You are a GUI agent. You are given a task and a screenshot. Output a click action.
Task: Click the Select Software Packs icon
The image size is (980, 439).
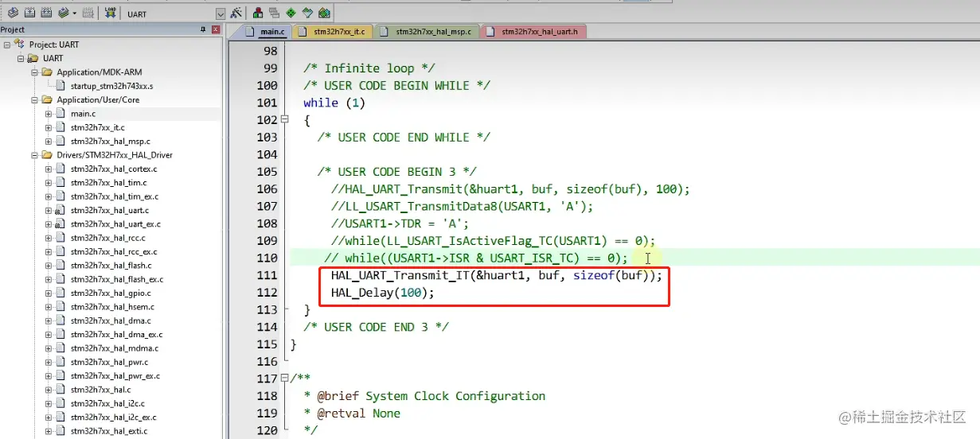(x=307, y=13)
